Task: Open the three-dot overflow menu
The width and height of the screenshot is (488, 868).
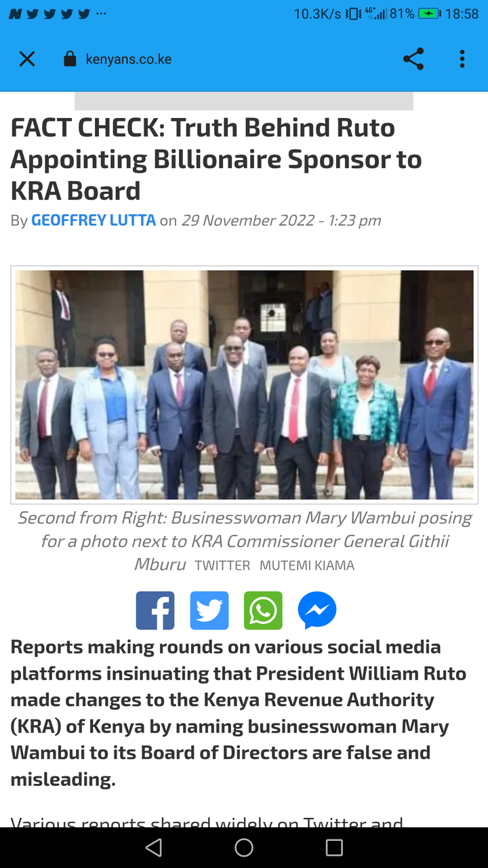Action: (462, 59)
